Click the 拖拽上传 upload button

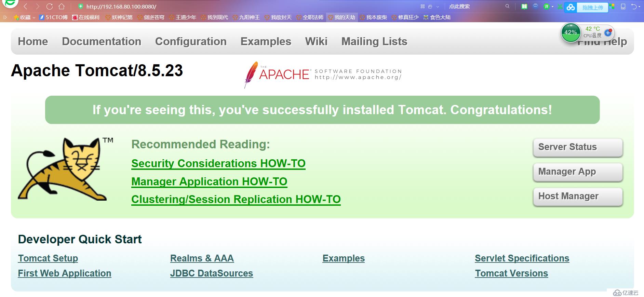[x=593, y=8]
